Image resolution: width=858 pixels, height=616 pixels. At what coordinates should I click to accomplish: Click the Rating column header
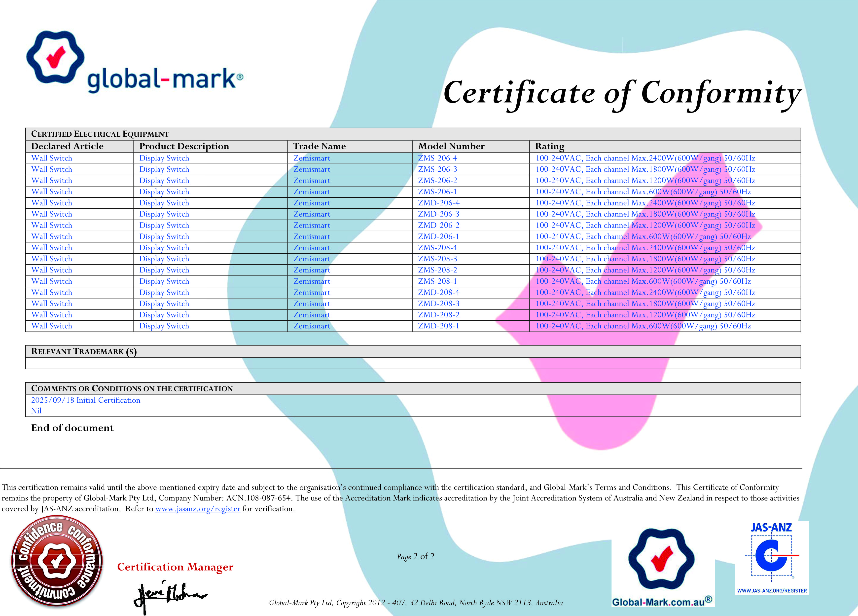coord(549,147)
